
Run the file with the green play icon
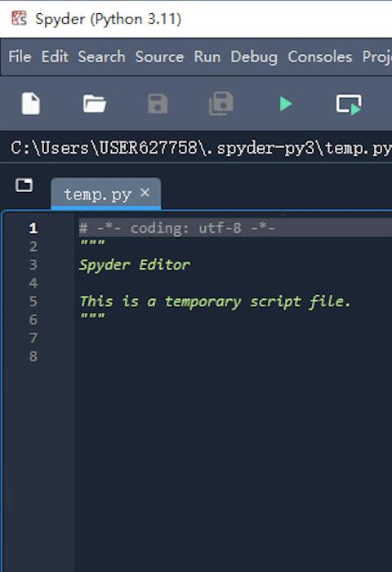286,104
